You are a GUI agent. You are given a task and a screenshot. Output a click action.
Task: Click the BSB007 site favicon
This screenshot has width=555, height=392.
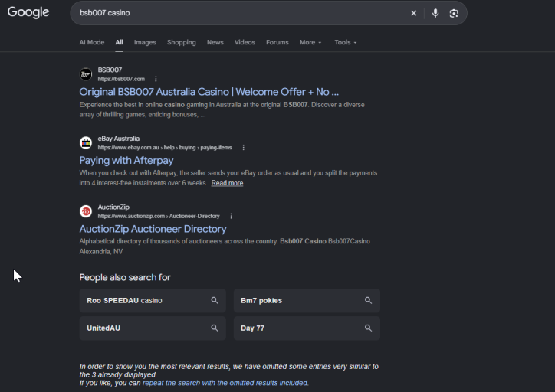tap(86, 74)
